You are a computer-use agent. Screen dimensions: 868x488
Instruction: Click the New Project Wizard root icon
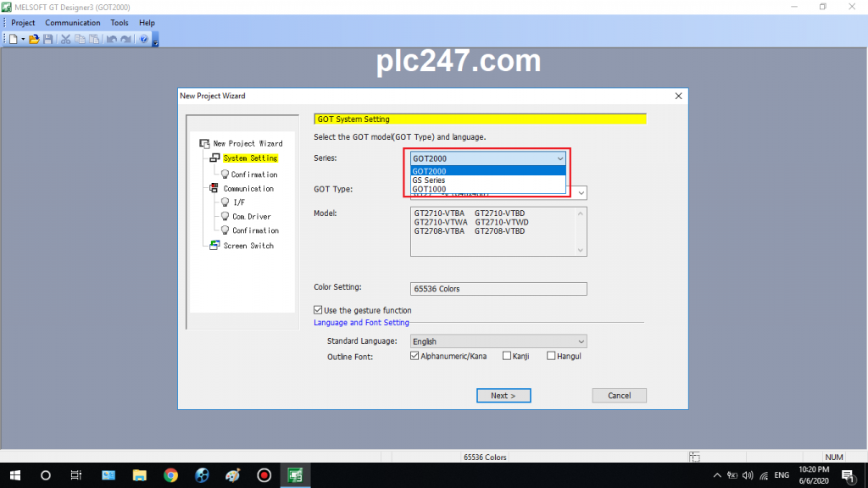(x=204, y=143)
